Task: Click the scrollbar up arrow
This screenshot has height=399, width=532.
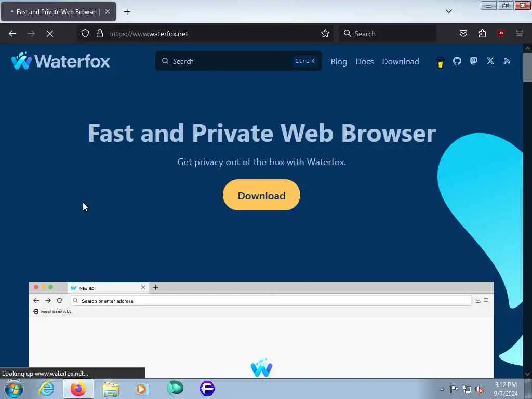Action: (528, 48)
